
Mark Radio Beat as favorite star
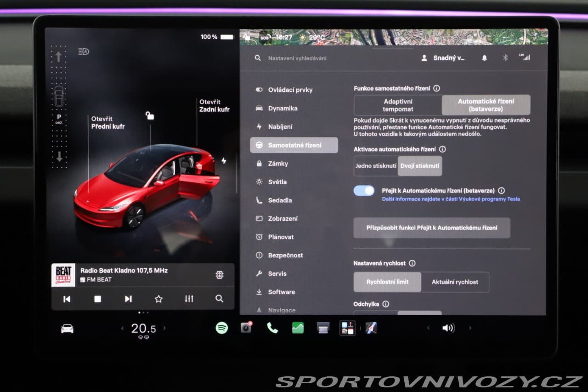[158, 299]
